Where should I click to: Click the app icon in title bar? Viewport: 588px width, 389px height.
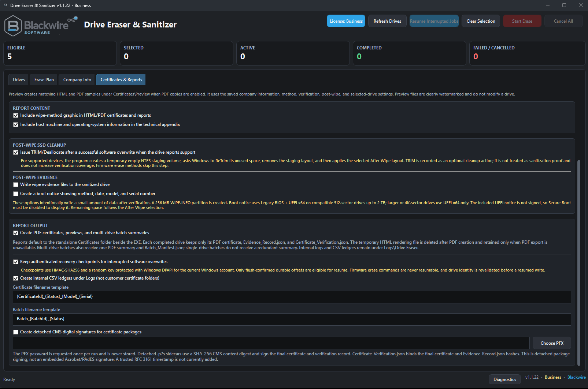pos(5,5)
